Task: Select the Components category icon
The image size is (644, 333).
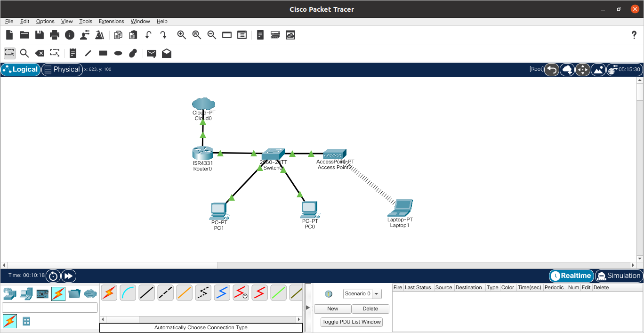Action: 42,294
